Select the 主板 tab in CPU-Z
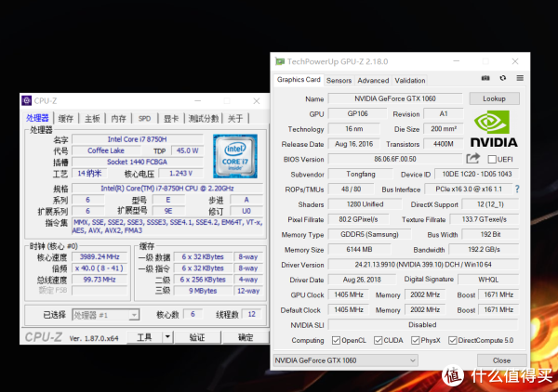Screen dimensions: 558x392 click(x=92, y=118)
